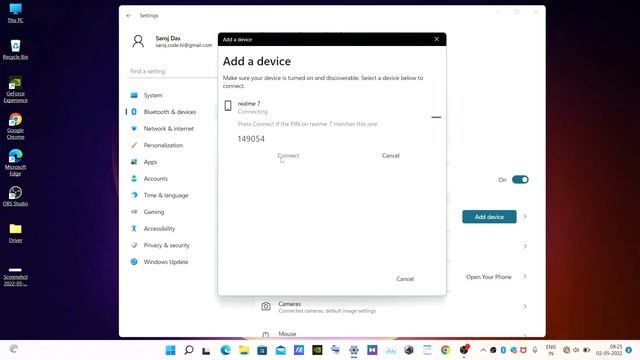Viewport: 640px width, 360px height.
Task: Click the Find a setting search box
Action: point(171,71)
